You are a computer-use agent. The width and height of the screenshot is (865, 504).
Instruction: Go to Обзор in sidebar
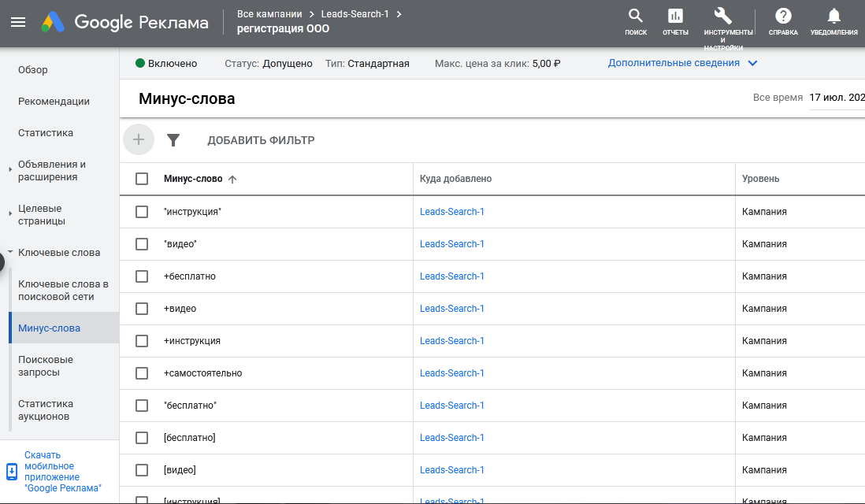tap(32, 69)
